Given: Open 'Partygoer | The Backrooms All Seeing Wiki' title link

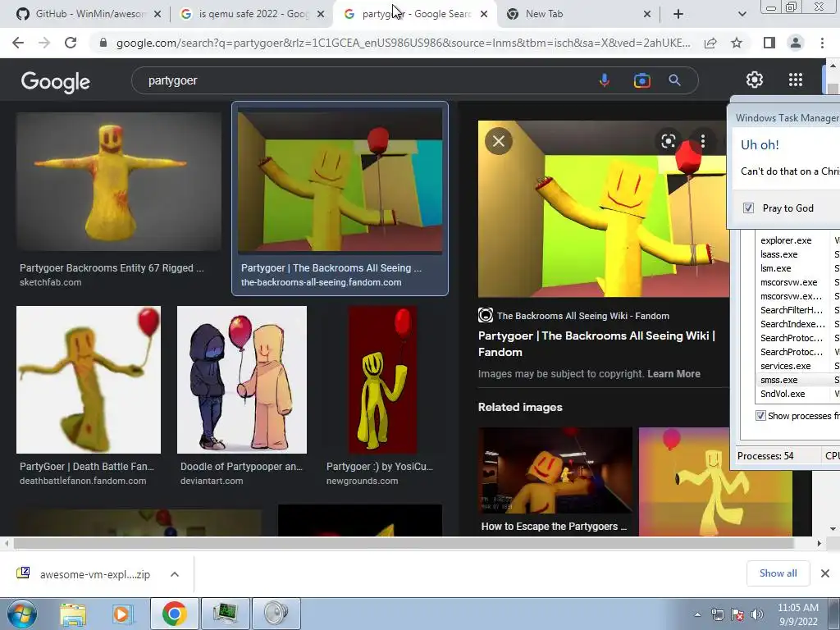Looking at the screenshot, I should [x=597, y=344].
